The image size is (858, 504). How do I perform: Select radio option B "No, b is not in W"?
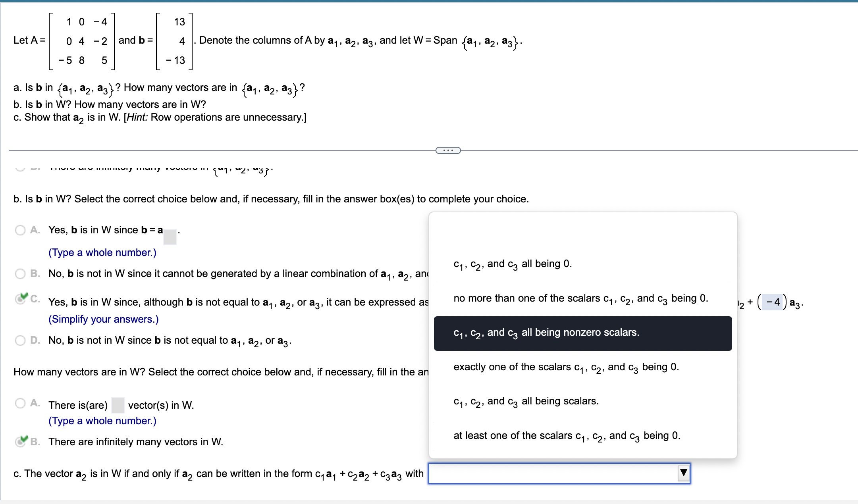click(20, 273)
